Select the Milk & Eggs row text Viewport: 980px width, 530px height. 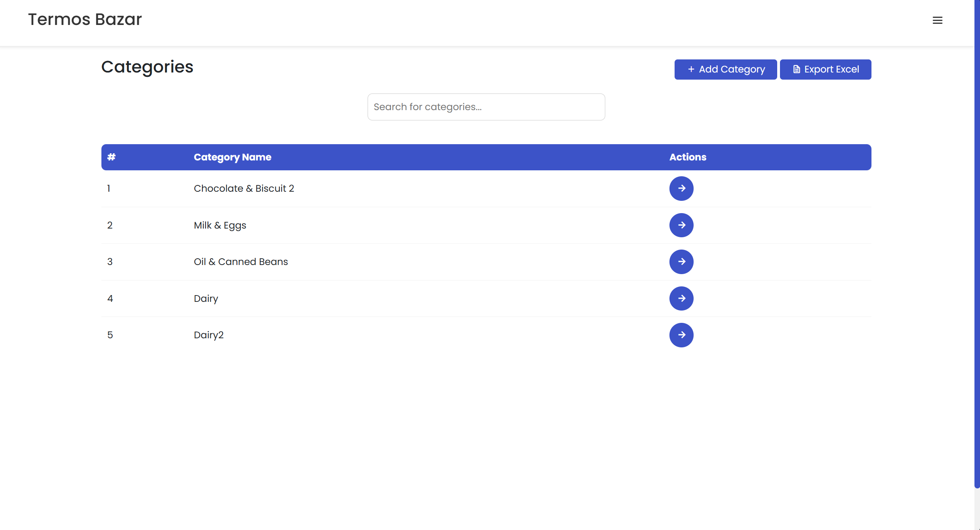coord(220,225)
